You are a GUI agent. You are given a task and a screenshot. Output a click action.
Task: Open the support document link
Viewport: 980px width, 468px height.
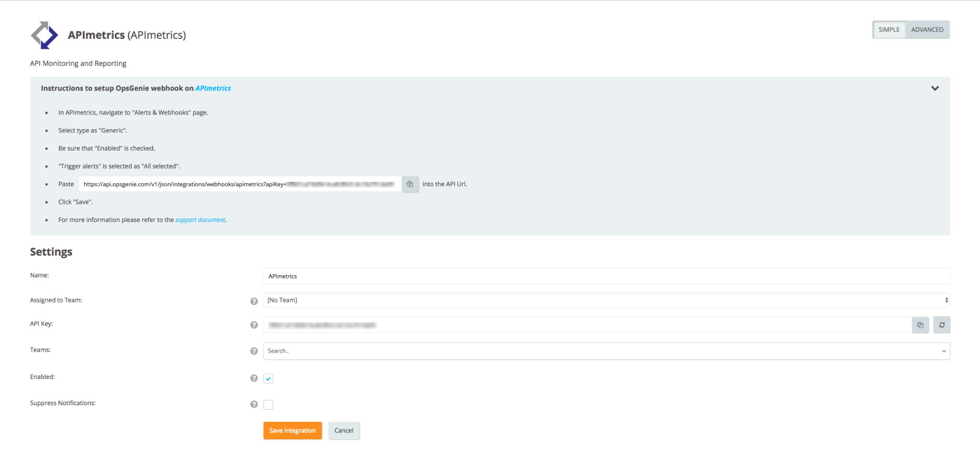pos(200,220)
